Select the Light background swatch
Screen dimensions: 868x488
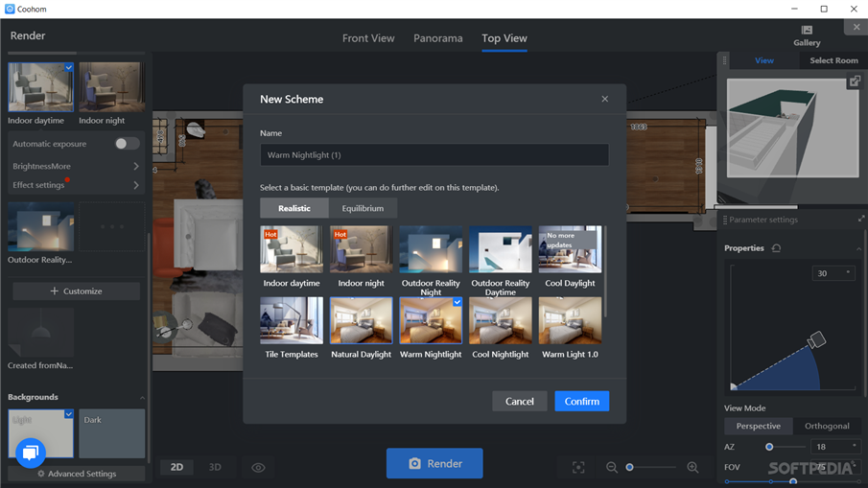tap(40, 433)
